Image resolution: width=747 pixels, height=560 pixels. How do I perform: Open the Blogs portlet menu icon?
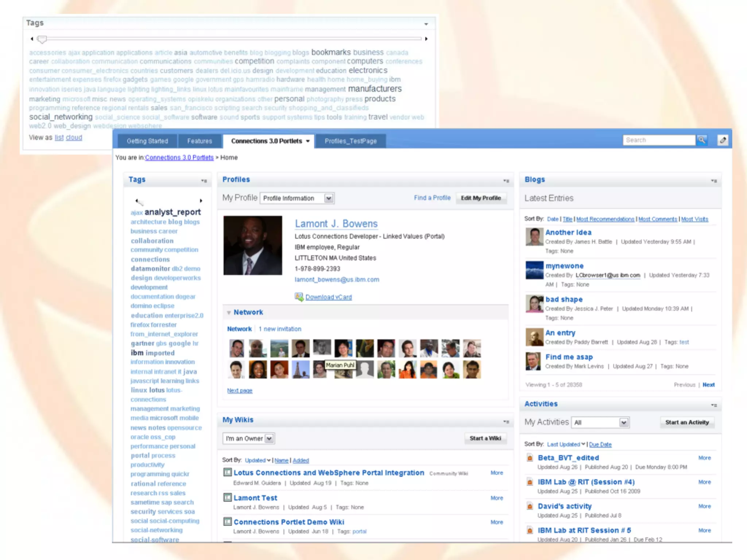[x=714, y=180]
